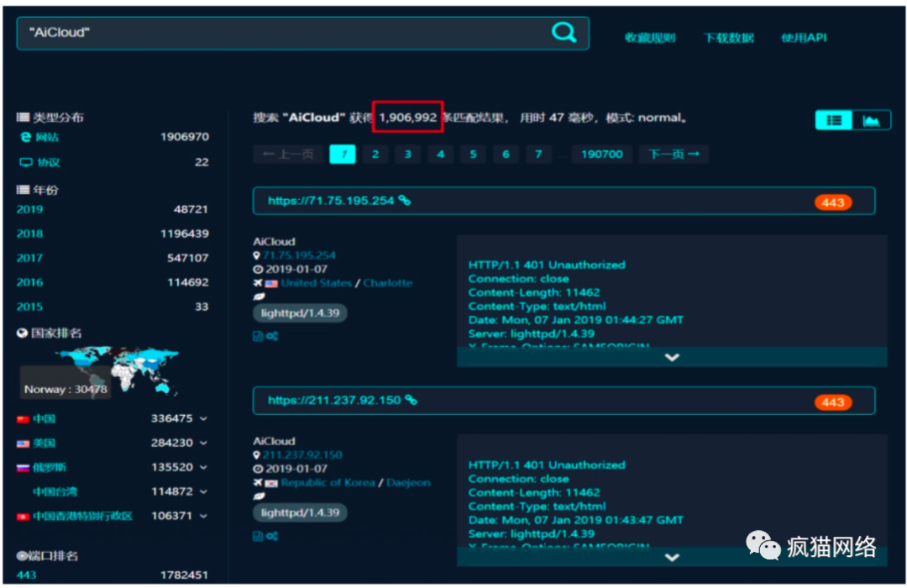Expand 中国台湾 114872 dropdown chevron
This screenshot has height=588, width=907.
(203, 491)
